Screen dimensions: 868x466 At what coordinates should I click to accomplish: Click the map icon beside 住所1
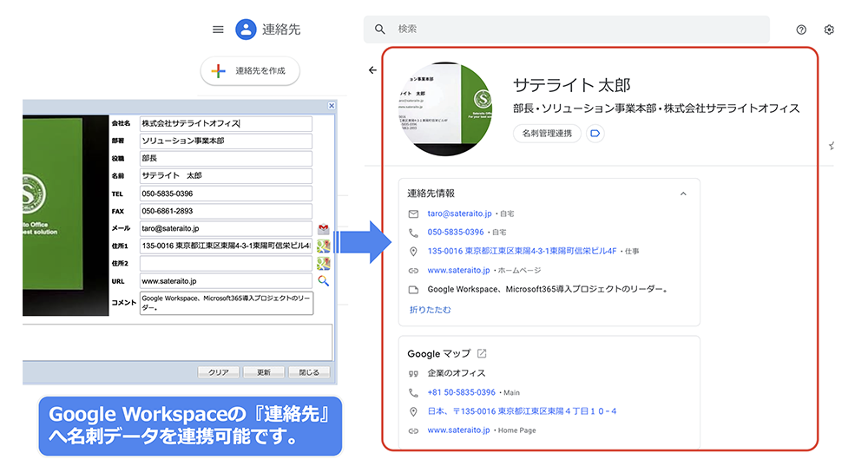point(323,246)
